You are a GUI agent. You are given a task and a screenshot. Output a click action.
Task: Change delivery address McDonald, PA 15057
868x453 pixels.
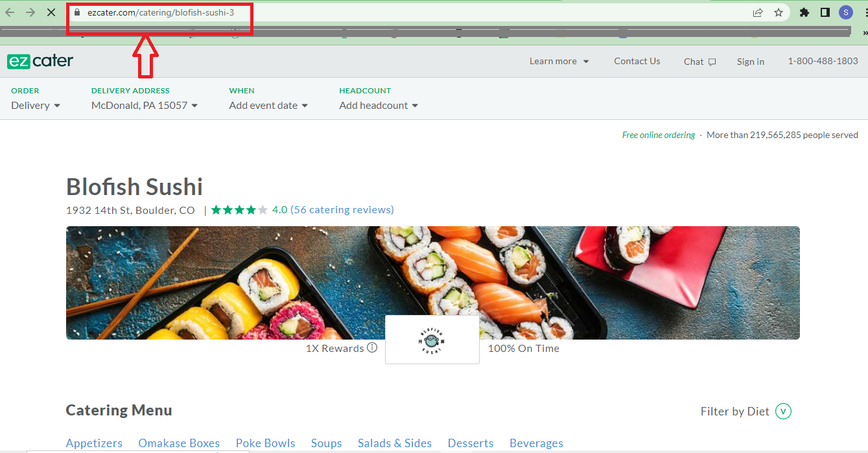click(x=145, y=105)
